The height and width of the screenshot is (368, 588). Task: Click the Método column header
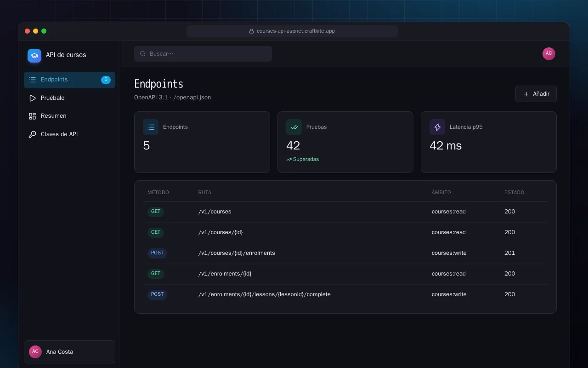pyautogui.click(x=158, y=192)
